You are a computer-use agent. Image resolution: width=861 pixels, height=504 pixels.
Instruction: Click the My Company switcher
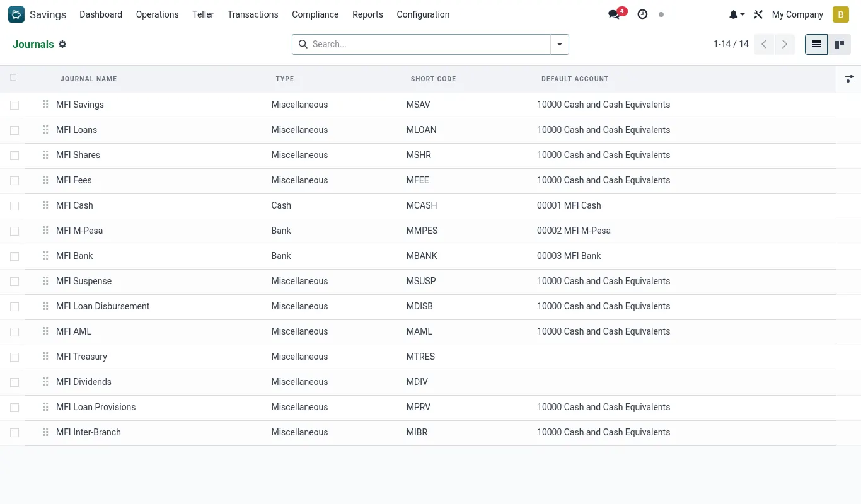point(797,14)
